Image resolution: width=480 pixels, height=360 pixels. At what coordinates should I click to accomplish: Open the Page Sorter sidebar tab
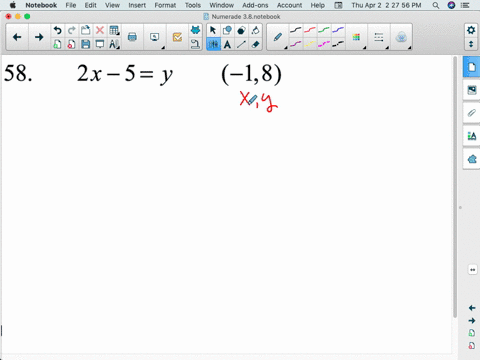click(x=472, y=67)
